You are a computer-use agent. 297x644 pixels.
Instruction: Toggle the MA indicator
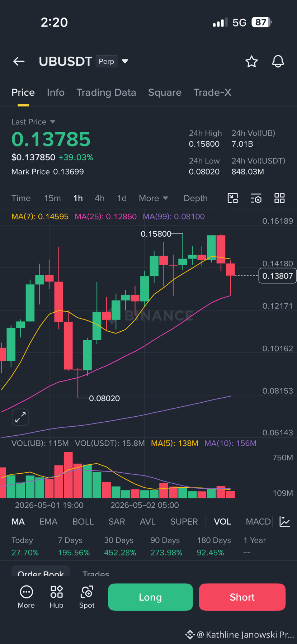(18, 521)
